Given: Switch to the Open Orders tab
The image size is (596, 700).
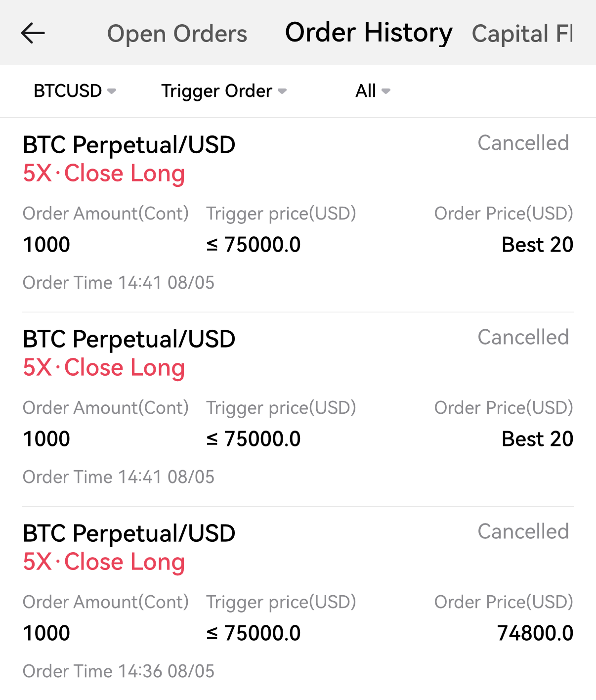Looking at the screenshot, I should pos(177,34).
